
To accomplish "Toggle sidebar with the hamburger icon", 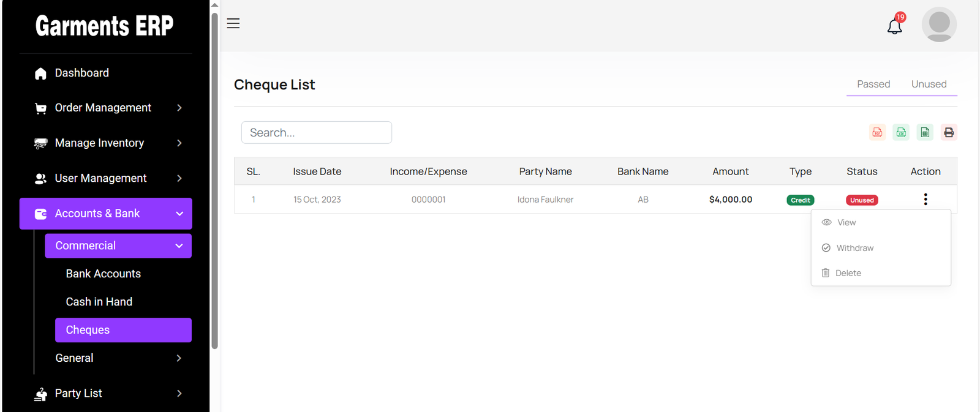I will pyautogui.click(x=233, y=24).
